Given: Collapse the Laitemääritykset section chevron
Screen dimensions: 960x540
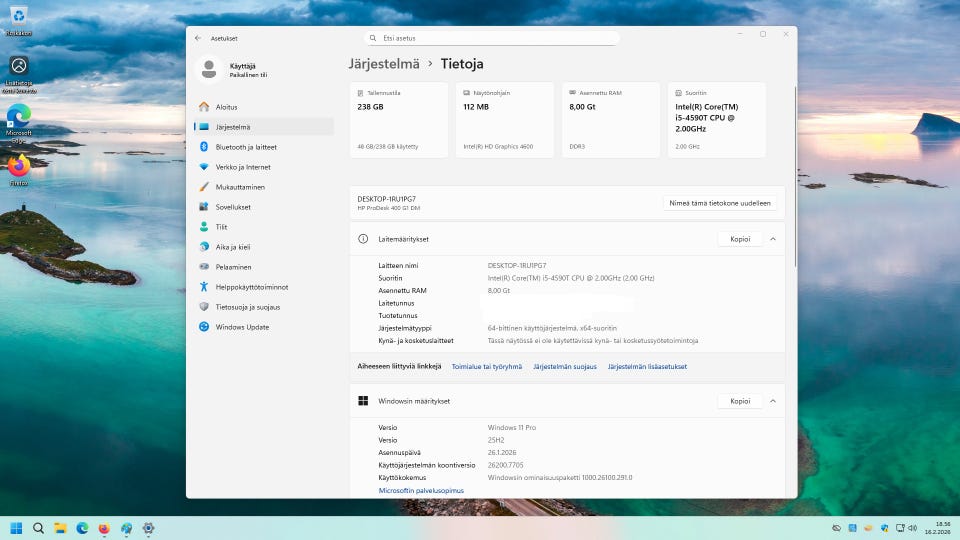Looking at the screenshot, I should 772,239.
